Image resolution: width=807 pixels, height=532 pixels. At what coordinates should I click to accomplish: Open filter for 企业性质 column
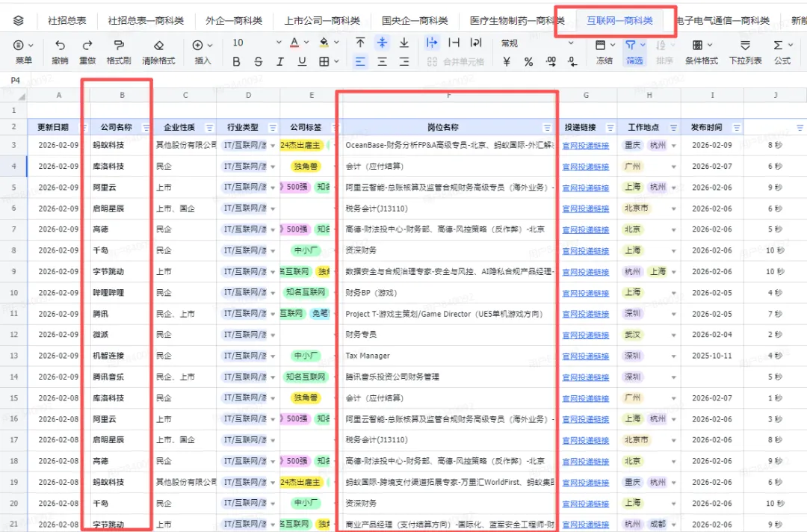(209, 128)
